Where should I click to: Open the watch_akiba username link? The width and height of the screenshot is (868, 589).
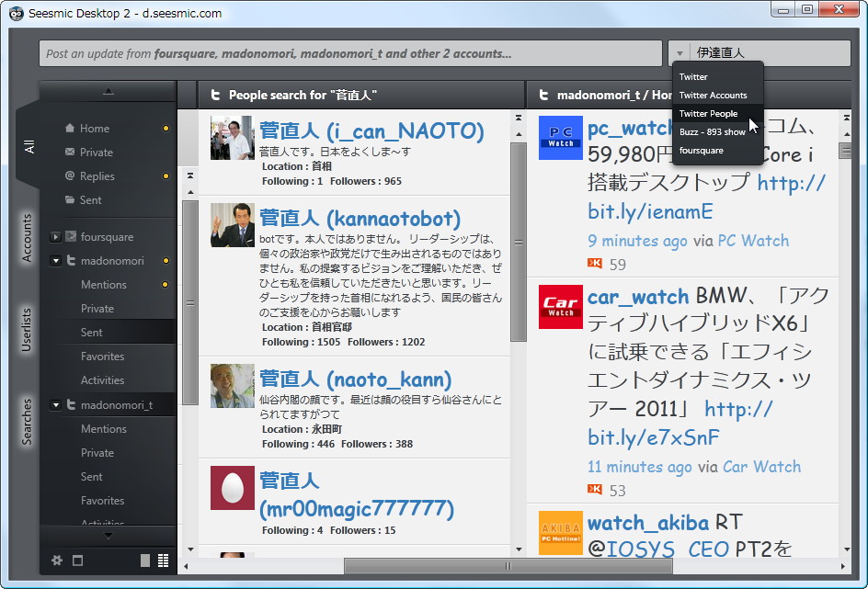pyautogui.click(x=647, y=523)
